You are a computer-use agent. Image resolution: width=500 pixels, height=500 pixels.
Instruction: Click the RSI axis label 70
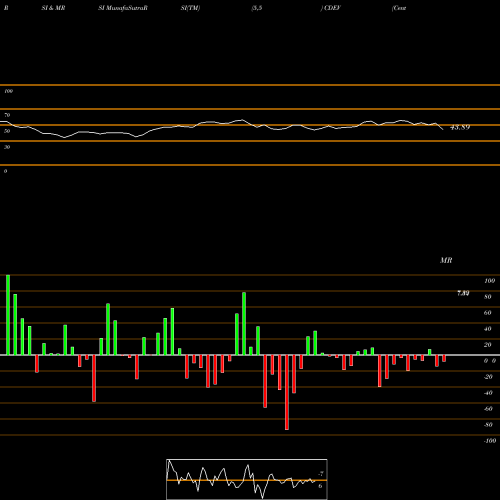tap(7, 115)
